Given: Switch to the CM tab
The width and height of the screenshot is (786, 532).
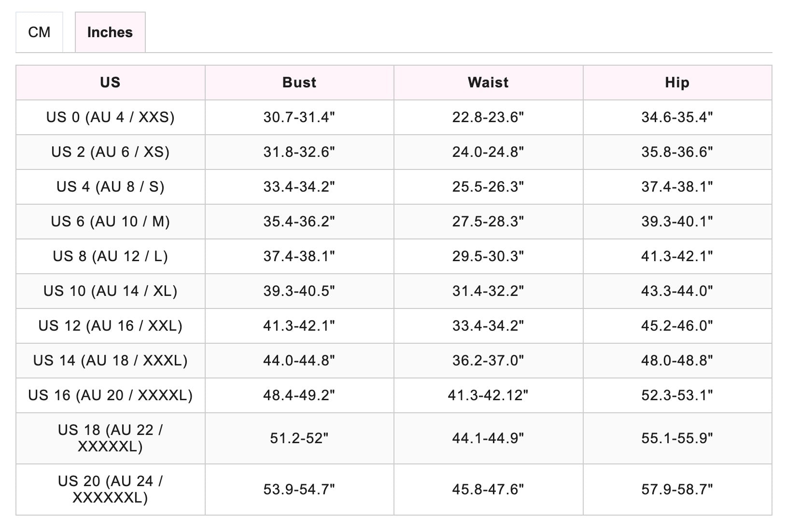Looking at the screenshot, I should point(39,32).
